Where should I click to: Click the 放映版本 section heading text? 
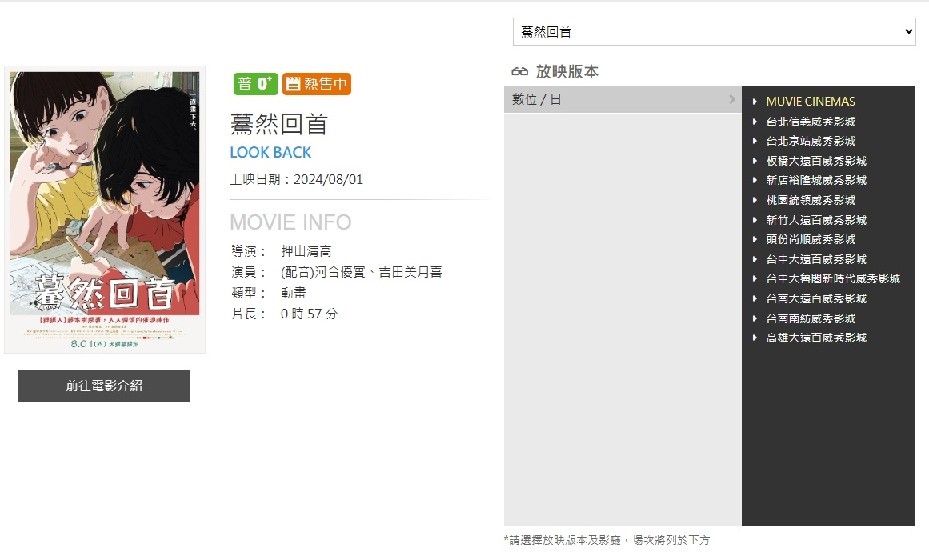[x=567, y=72]
